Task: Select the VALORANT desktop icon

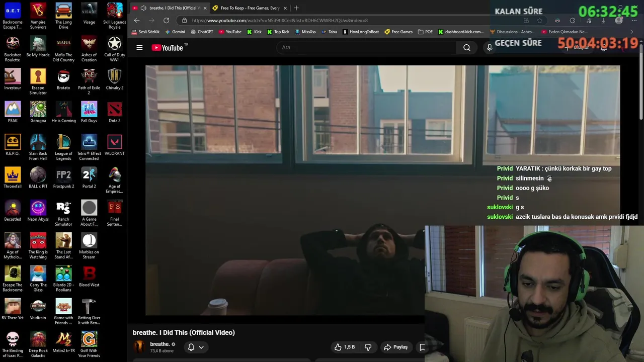Action: click(115, 145)
